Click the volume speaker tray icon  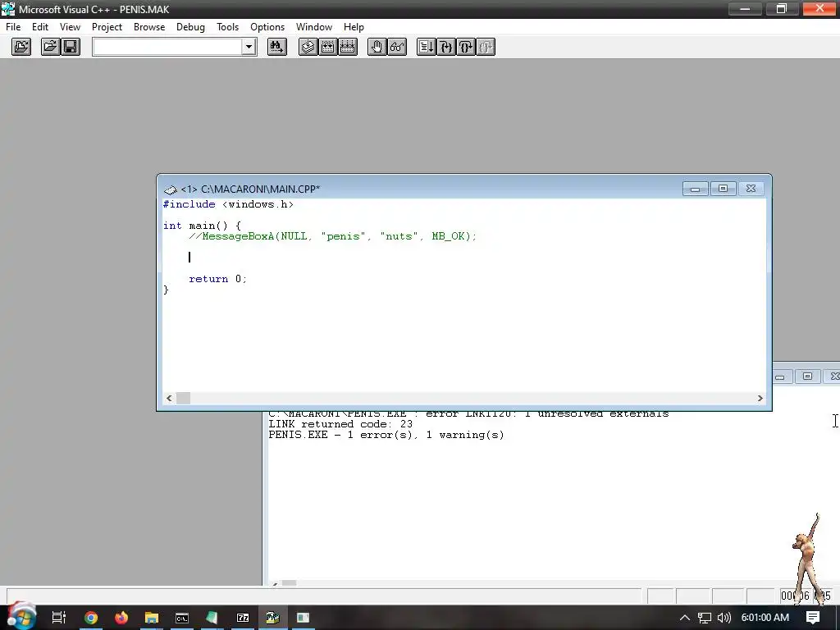724,618
